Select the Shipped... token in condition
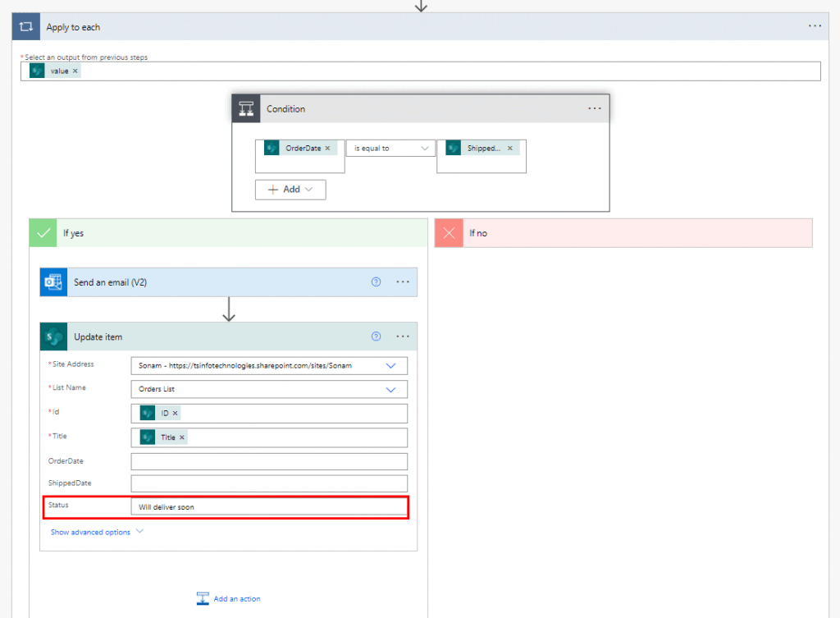 tap(482, 148)
